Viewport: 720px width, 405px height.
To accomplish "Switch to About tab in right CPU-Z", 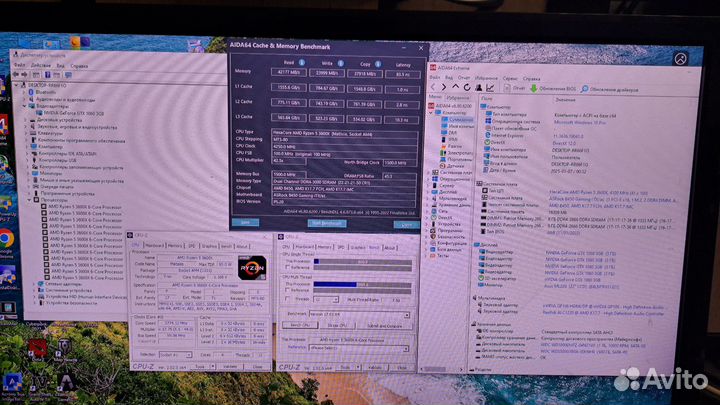I will 390,248.
